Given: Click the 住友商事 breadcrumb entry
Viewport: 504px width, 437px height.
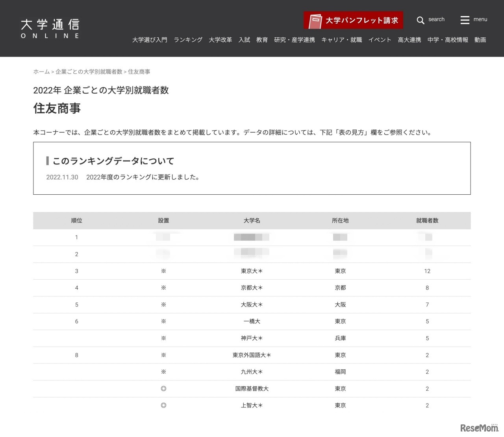Looking at the screenshot, I should point(138,72).
